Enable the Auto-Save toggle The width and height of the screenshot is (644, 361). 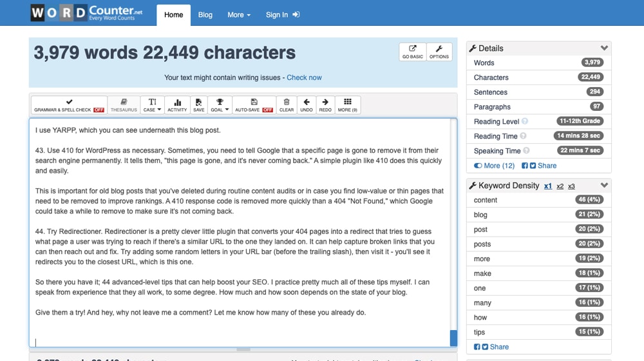(254, 105)
